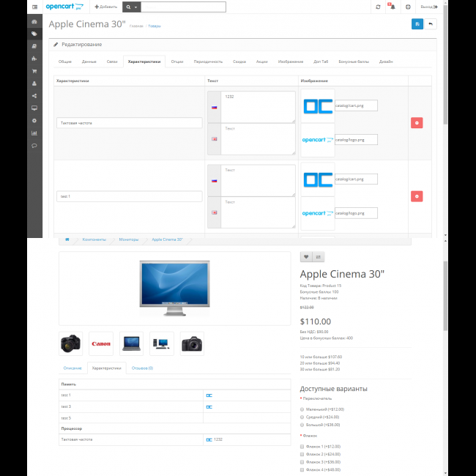
Task: Go to storefront home breadcrumb icon
Action: pyautogui.click(x=67, y=239)
